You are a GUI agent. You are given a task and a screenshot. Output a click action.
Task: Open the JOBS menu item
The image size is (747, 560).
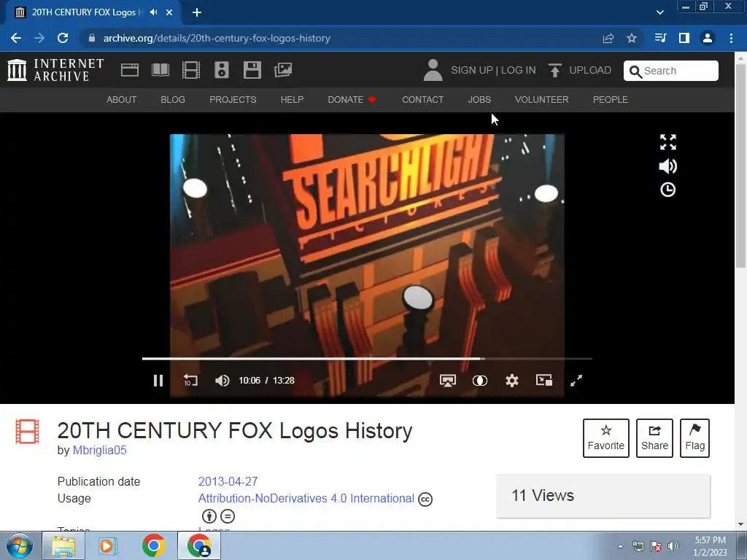coord(479,99)
